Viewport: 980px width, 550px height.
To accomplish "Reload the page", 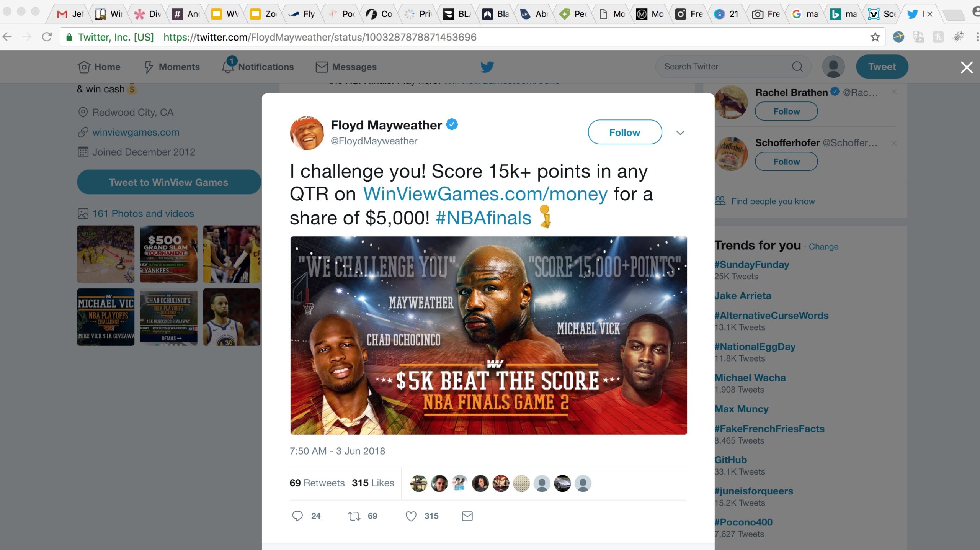I will pyautogui.click(x=47, y=37).
